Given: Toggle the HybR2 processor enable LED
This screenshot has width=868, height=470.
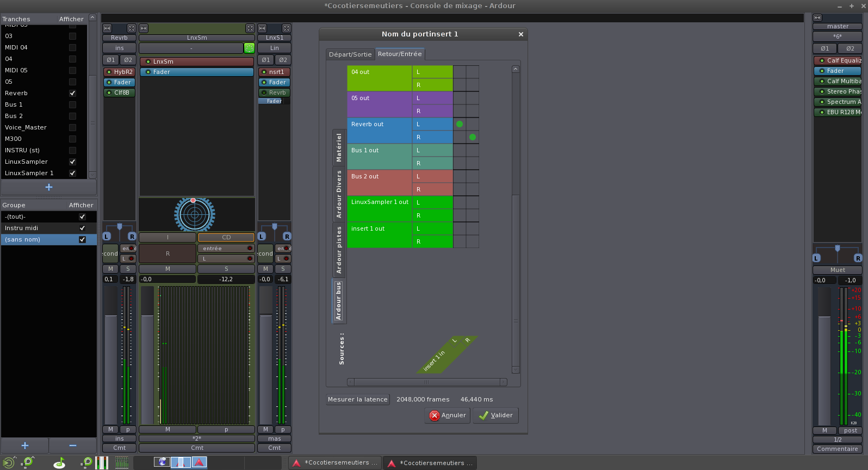Looking at the screenshot, I should (x=109, y=72).
